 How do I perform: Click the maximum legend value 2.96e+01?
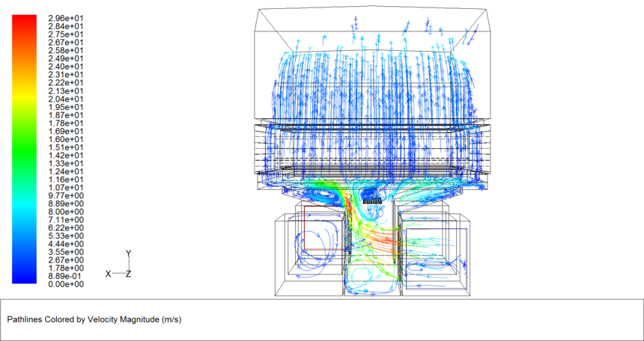click(x=66, y=19)
